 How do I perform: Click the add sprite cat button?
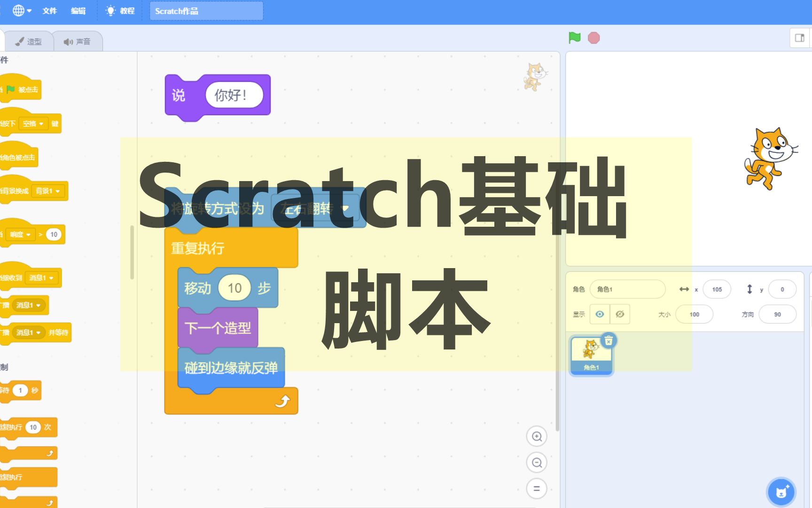click(x=781, y=492)
